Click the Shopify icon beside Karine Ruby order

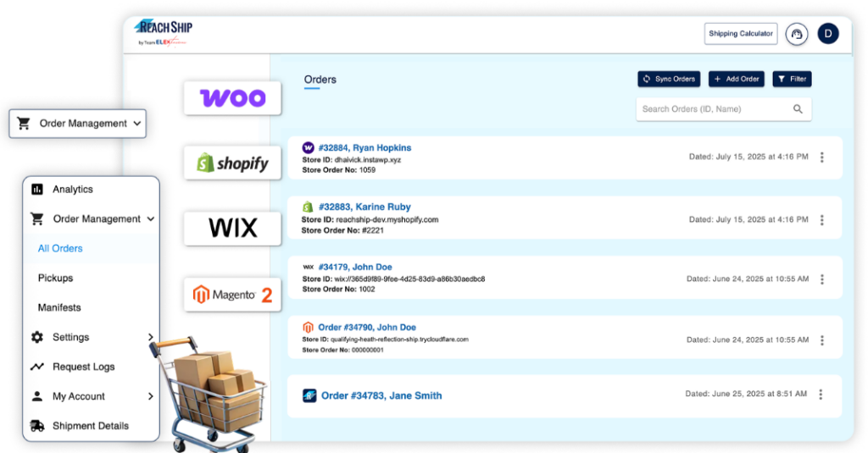pos(308,207)
